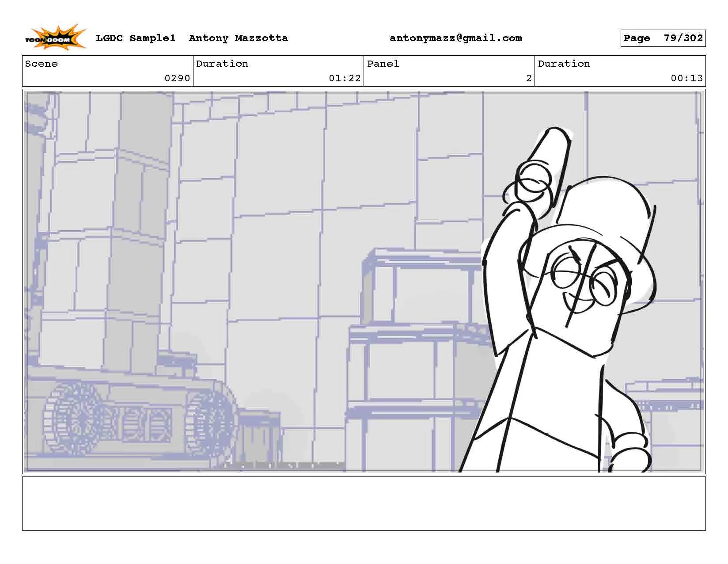Click the panel duration value '00:13'
728x564 pixels.
point(687,78)
